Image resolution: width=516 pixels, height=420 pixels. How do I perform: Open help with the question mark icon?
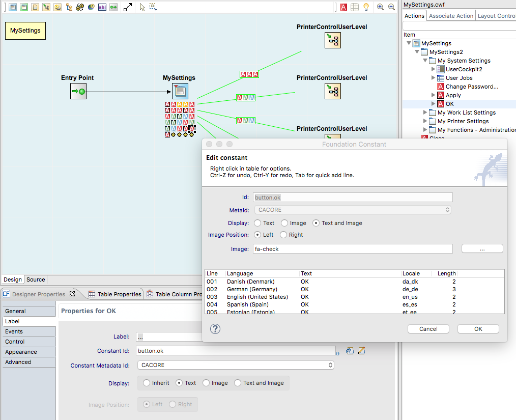coord(215,329)
